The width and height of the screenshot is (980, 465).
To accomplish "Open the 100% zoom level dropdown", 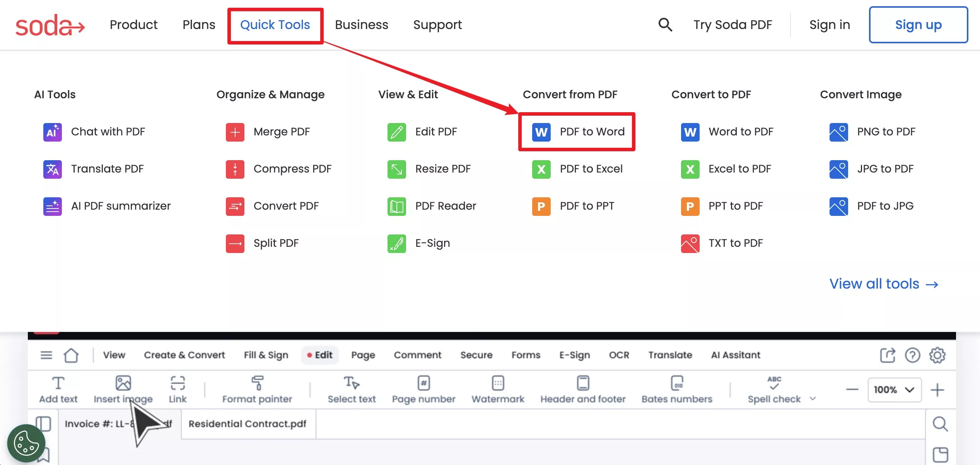I will pos(895,390).
